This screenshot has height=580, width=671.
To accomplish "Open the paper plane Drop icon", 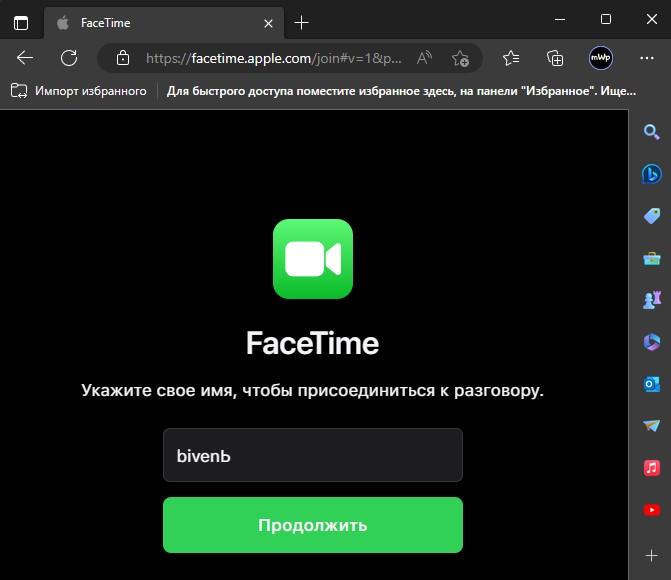I will pyautogui.click(x=651, y=426).
